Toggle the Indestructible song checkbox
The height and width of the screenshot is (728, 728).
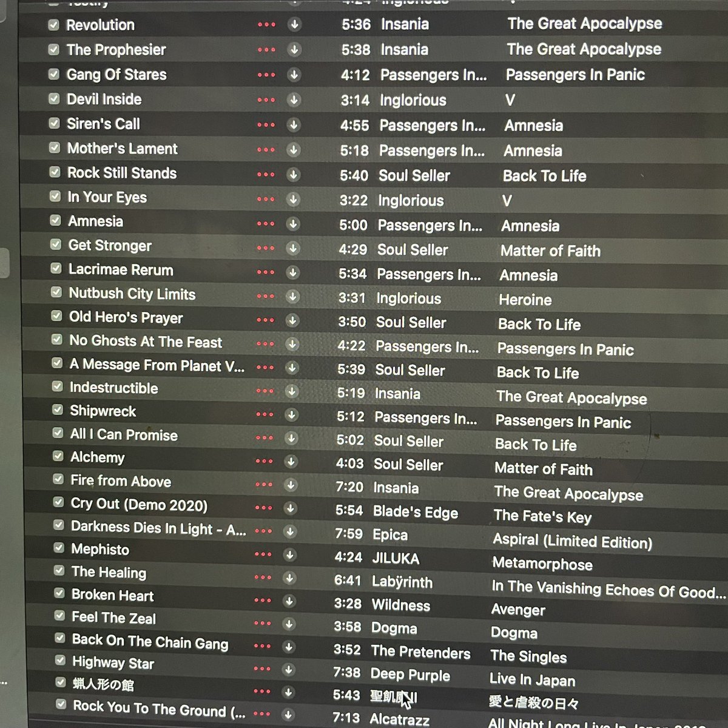57,386
